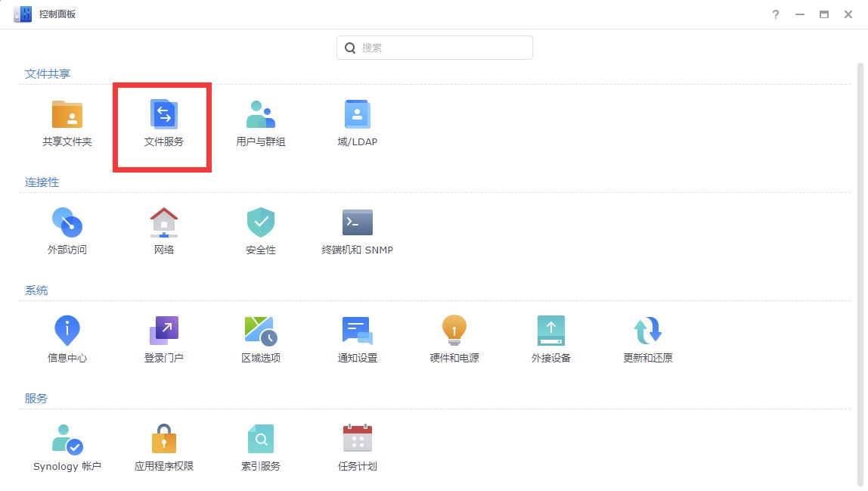Screen dimensions: 868x491
Task: Open the 共享文件夹 shared folder settings
Action: (x=67, y=125)
